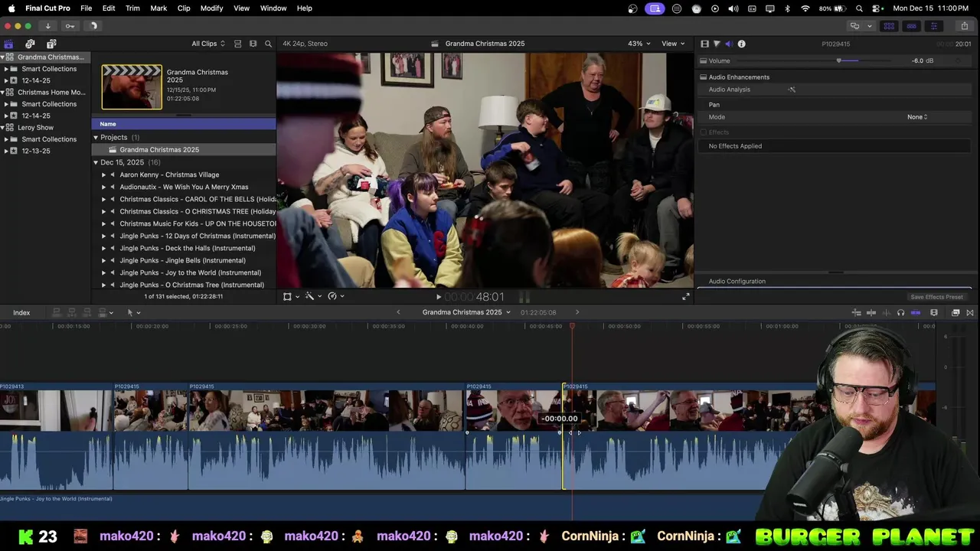Open the secondary display window icon
980x551 pixels.
click(854, 26)
